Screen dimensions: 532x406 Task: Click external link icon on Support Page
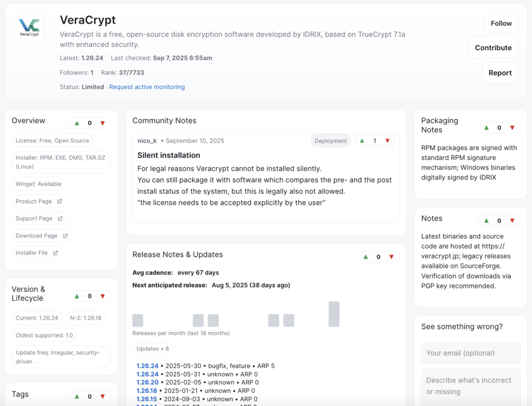pyautogui.click(x=60, y=219)
